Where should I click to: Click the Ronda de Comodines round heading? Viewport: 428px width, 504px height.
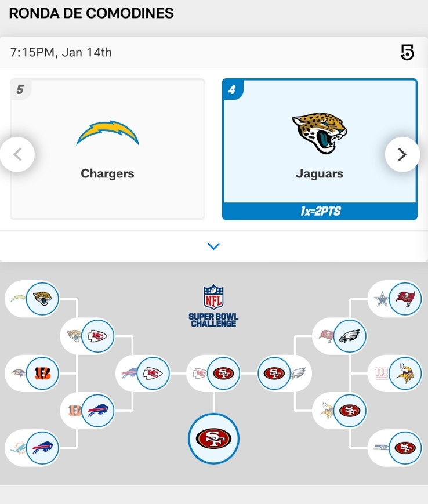(92, 13)
